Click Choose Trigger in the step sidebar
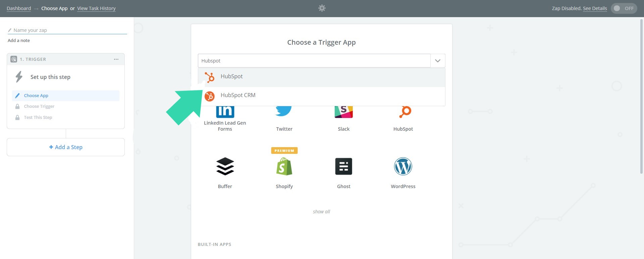This screenshot has width=644, height=259. tap(39, 106)
